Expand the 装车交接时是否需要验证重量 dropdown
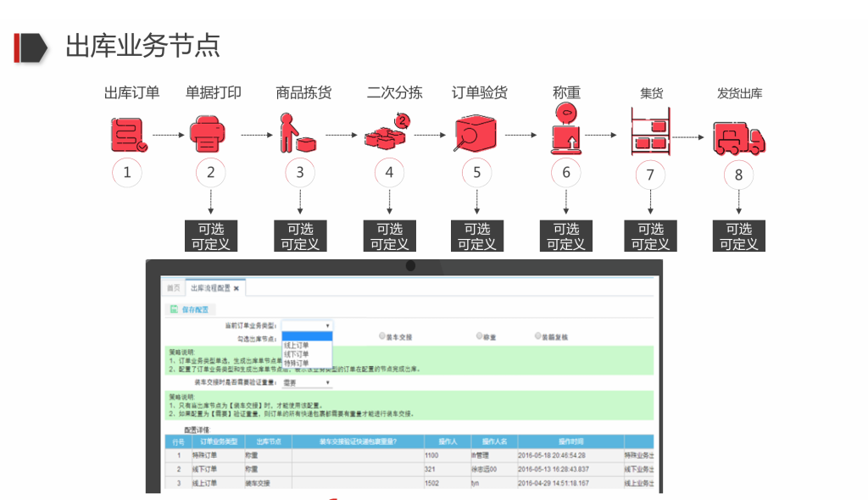 tap(307, 382)
